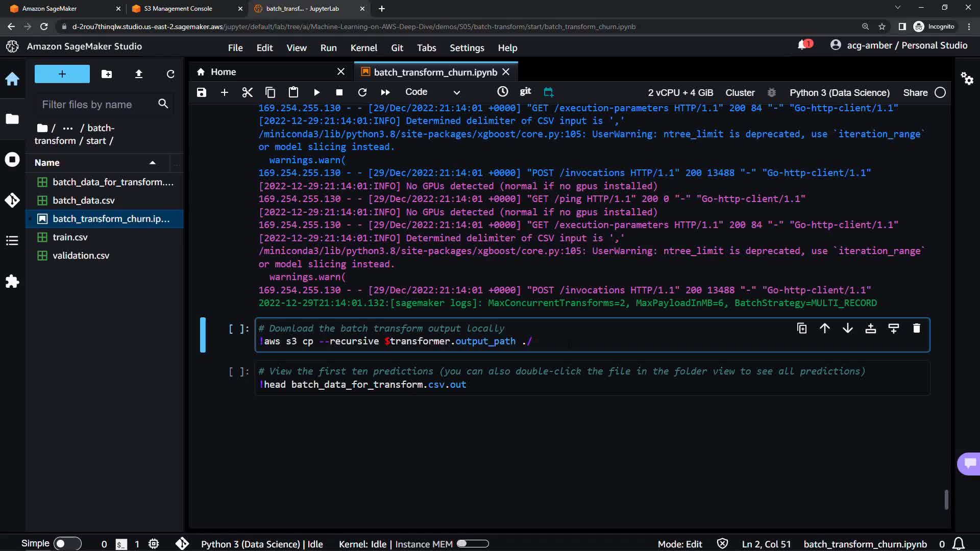Toggle Simple interface mode switch
Image resolution: width=980 pixels, height=551 pixels.
[67, 544]
